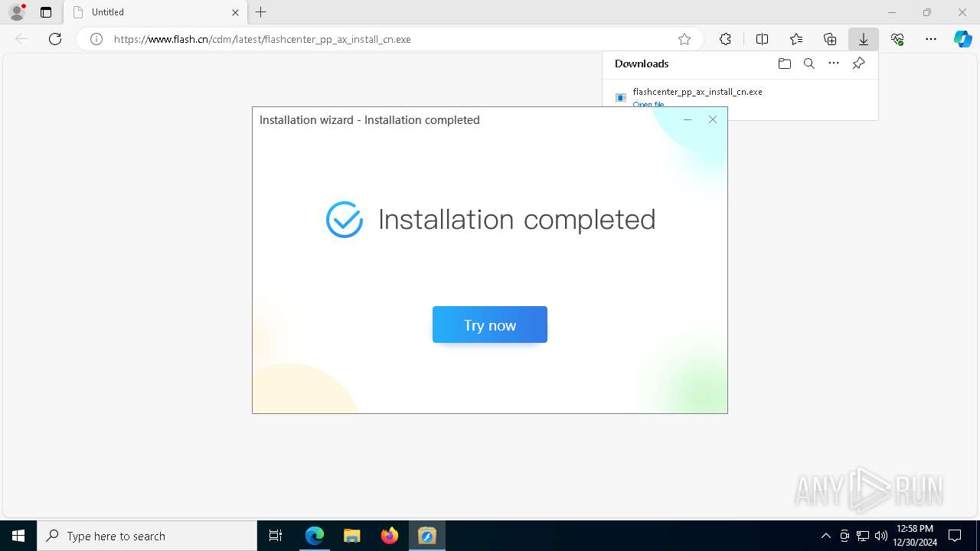Click the Type here to search box
This screenshot has height=551, width=980.
pyautogui.click(x=147, y=536)
